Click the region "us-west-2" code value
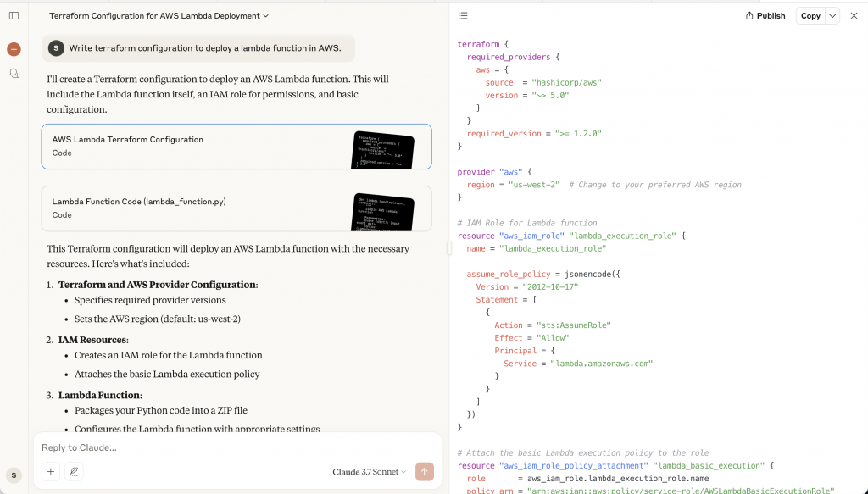This screenshot has height=494, width=868. pyautogui.click(x=534, y=185)
